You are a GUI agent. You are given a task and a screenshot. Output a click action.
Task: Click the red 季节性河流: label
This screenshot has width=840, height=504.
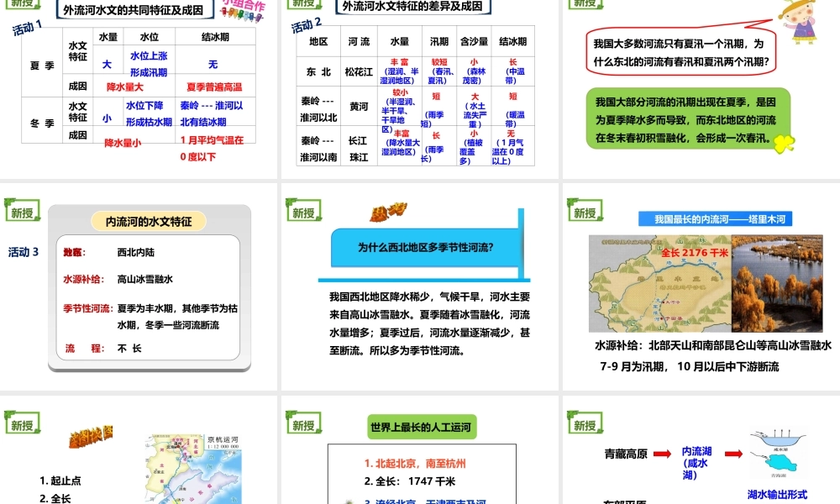coord(88,308)
